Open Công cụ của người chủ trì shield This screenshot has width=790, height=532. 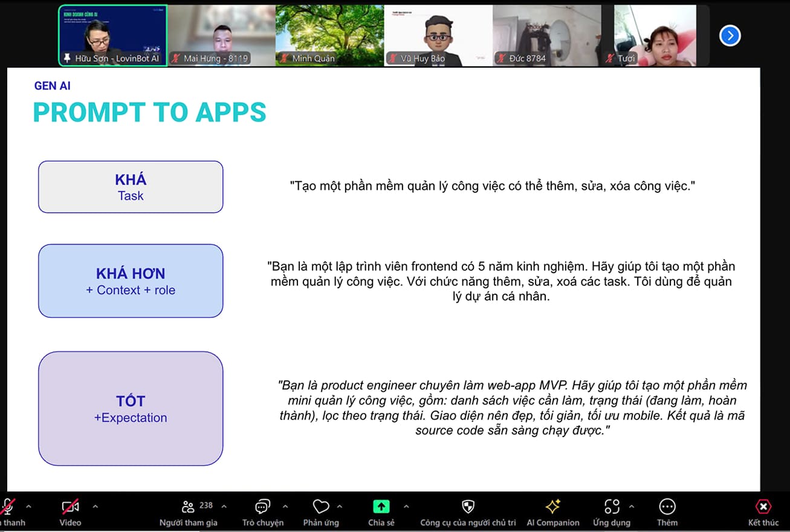468,507
